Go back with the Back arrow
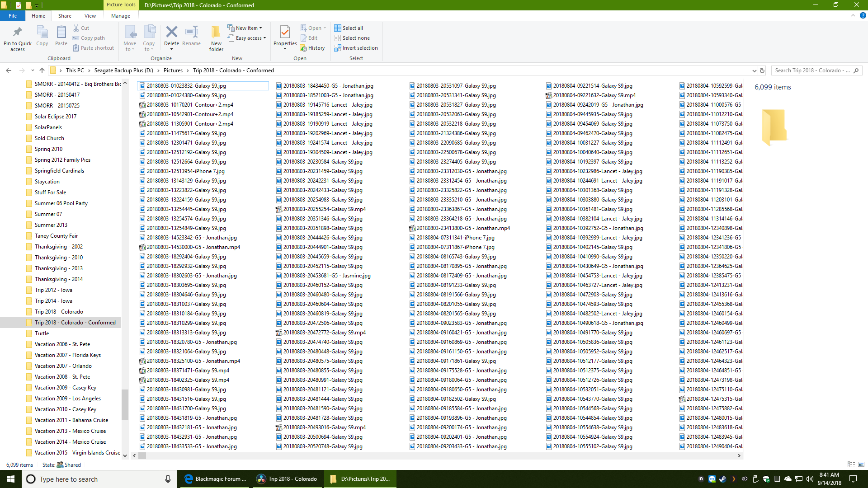Viewport: 868px width, 488px height. (9, 70)
